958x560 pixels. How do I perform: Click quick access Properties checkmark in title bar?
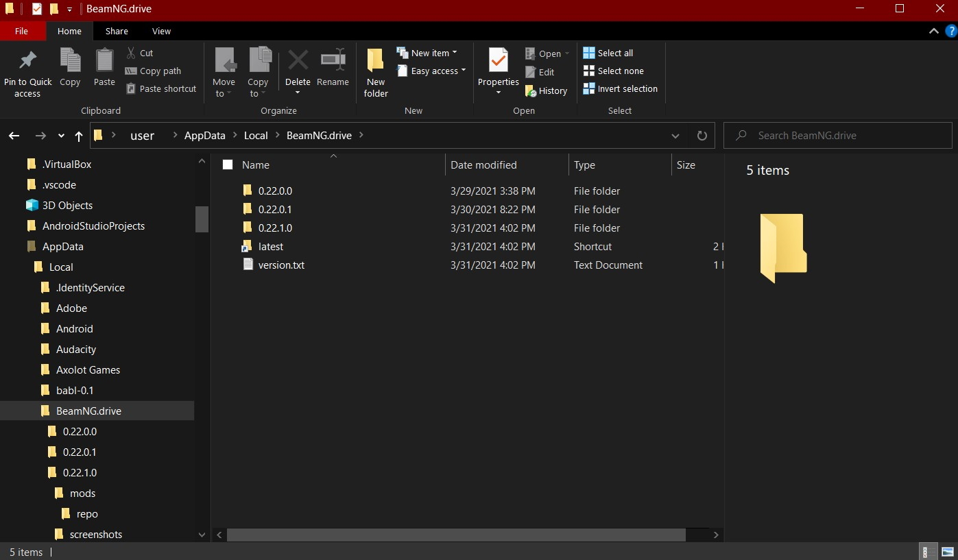[37, 9]
